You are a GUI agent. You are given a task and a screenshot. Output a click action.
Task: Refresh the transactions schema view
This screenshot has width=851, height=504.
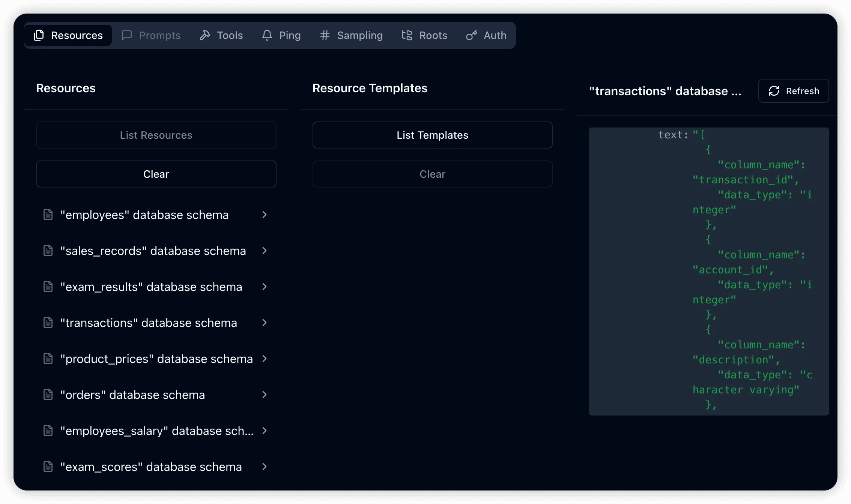pos(793,91)
